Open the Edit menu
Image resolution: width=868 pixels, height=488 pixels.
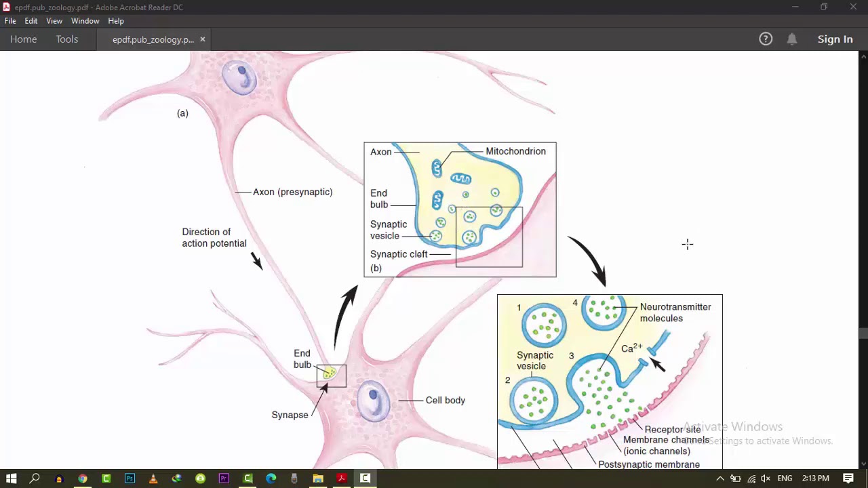pos(31,21)
